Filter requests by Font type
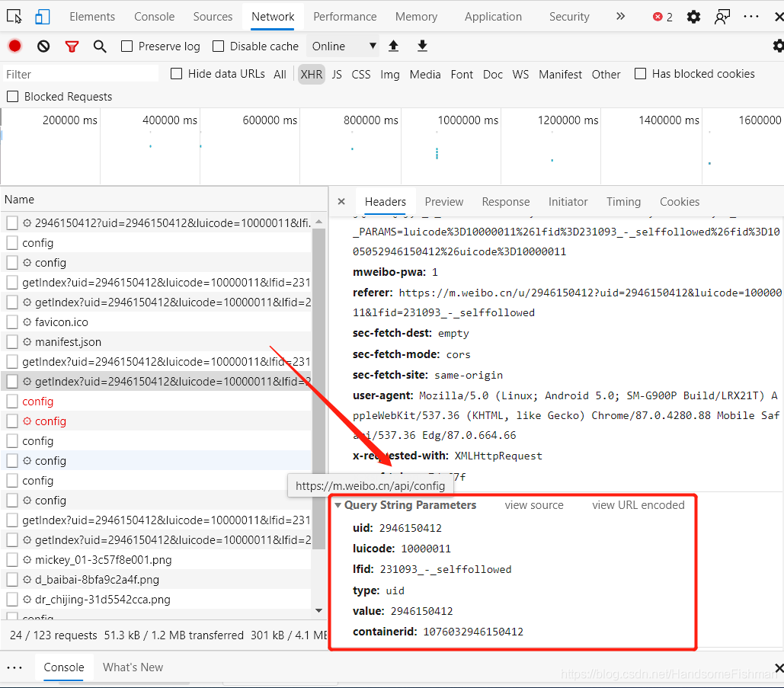 [462, 75]
